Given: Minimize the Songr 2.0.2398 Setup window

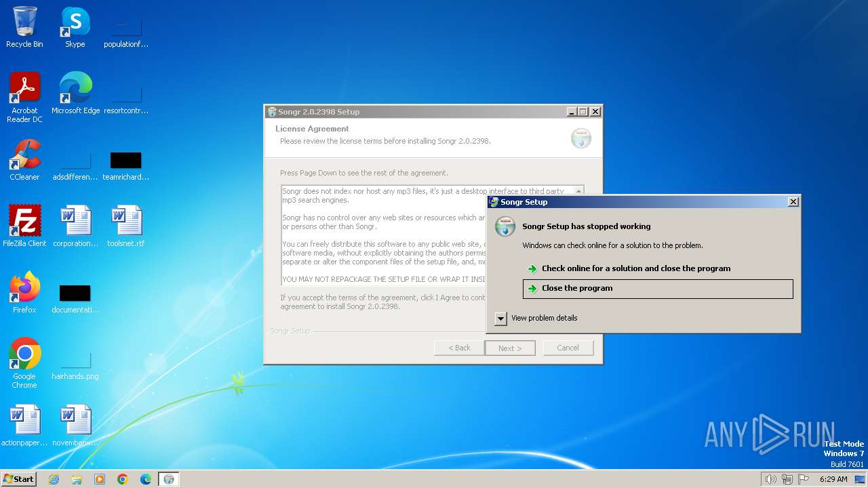Looking at the screenshot, I should tap(571, 112).
